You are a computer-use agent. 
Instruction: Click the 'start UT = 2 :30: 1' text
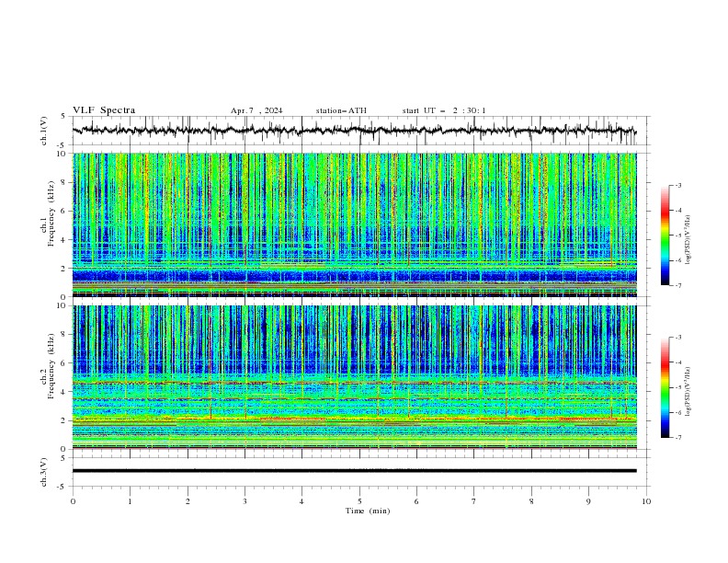click(444, 110)
